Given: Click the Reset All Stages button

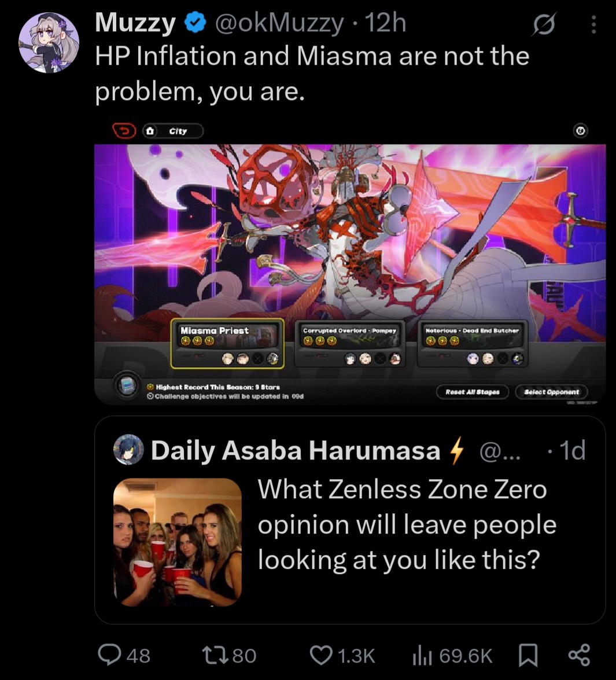Looking at the screenshot, I should click(x=473, y=392).
